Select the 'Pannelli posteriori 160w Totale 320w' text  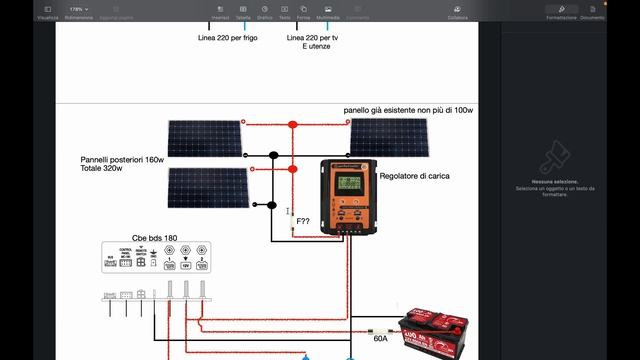pyautogui.click(x=122, y=164)
